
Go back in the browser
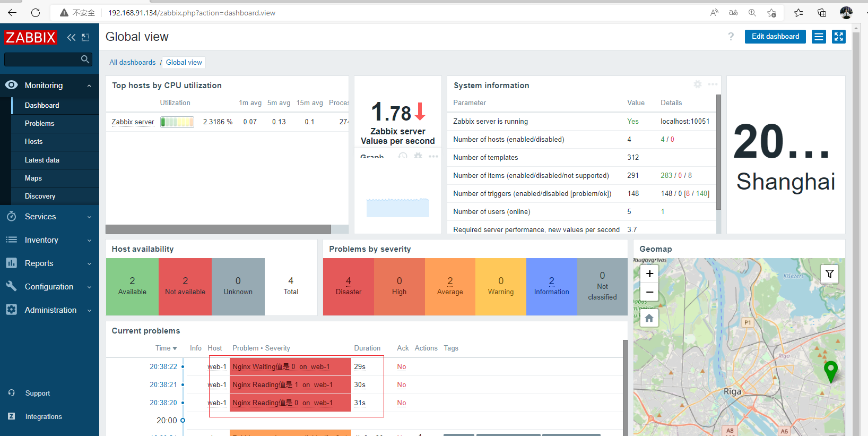(x=12, y=13)
